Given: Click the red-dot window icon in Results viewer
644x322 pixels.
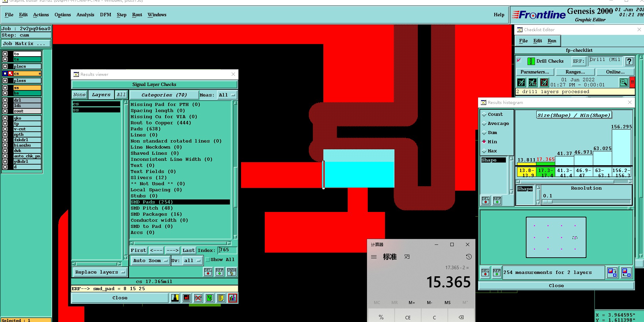Looking at the screenshot, I should pos(187,298).
